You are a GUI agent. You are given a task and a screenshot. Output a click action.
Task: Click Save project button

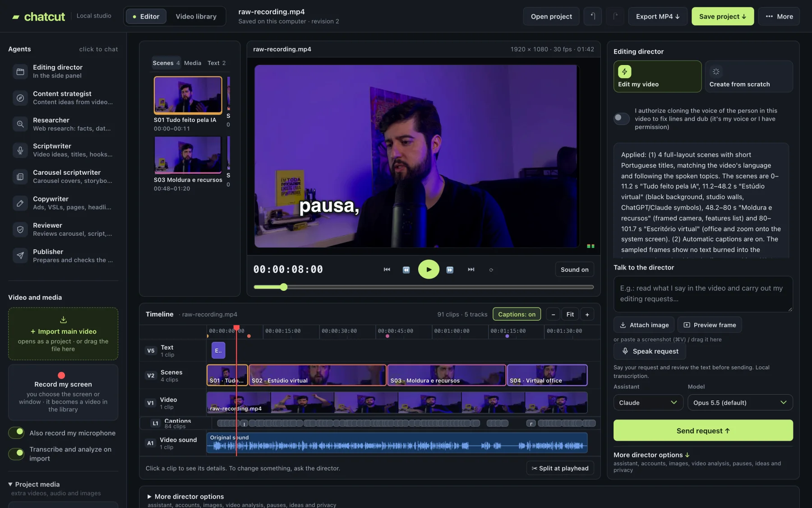click(x=723, y=16)
